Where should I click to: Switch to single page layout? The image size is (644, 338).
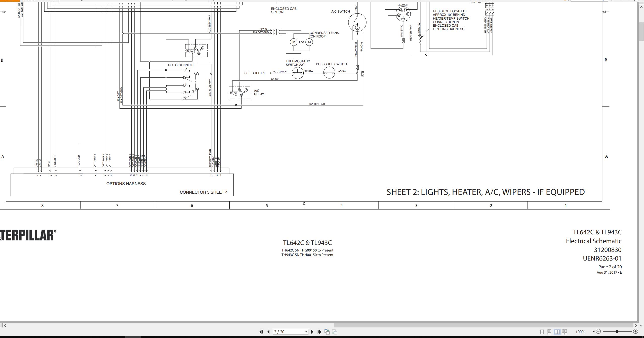542,332
